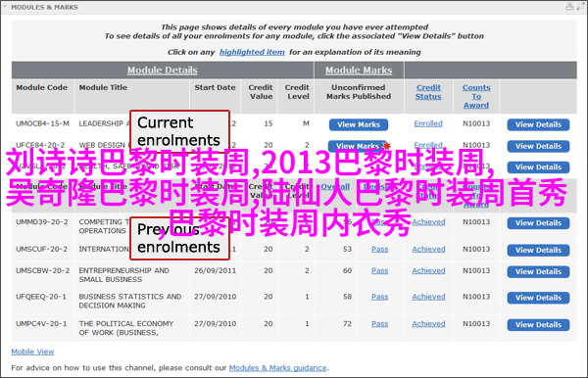View Marks for UMOCB4-15-M

click(359, 124)
